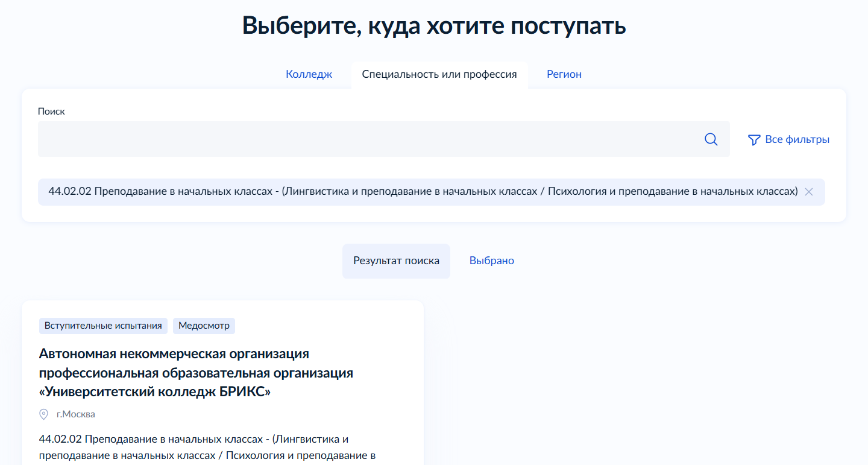This screenshot has width=868, height=465.
Task: Show the Результат поиска tab
Action: (x=396, y=261)
